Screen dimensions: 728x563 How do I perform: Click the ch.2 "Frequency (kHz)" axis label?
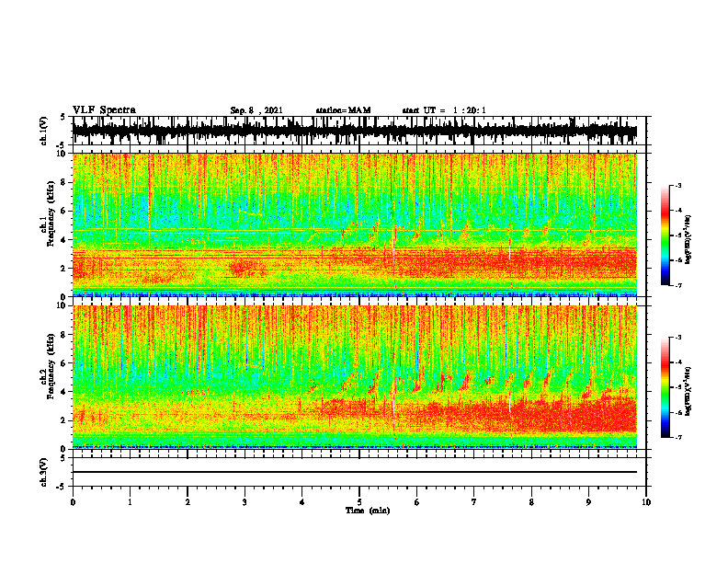51,366
